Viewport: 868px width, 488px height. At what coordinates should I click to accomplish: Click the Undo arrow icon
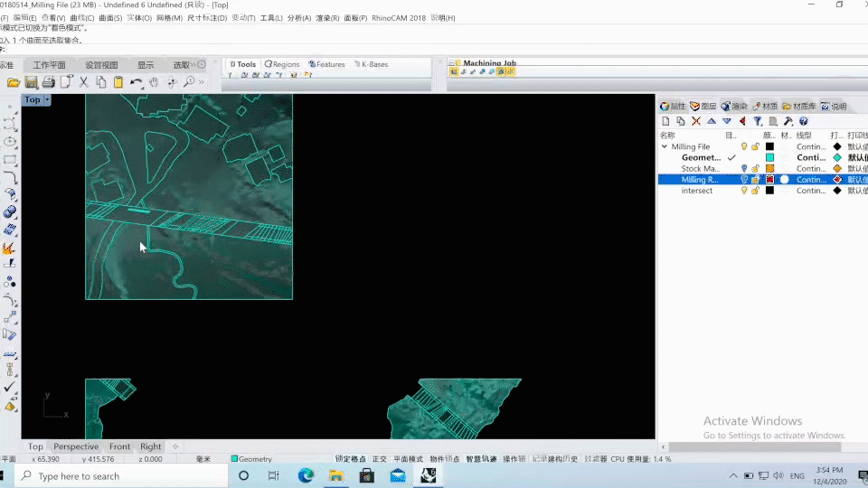(136, 82)
